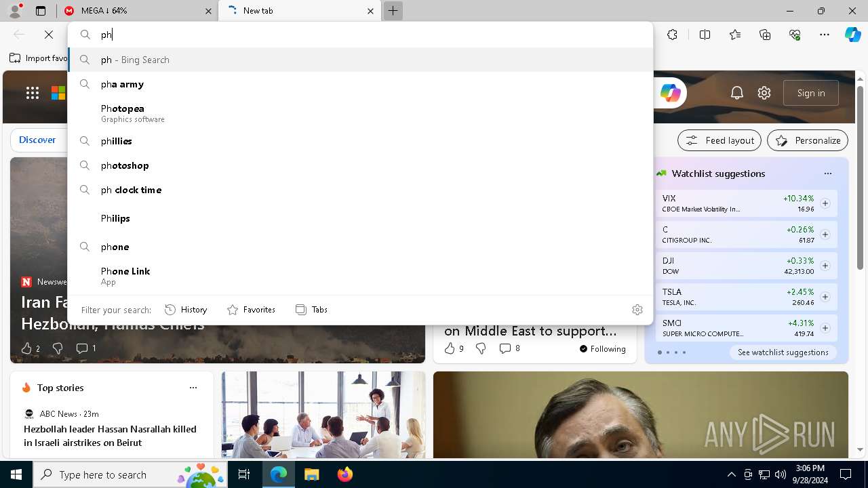The width and height of the screenshot is (868, 488).
Task: Click the address bar input with 'ph'
Action: (x=359, y=35)
